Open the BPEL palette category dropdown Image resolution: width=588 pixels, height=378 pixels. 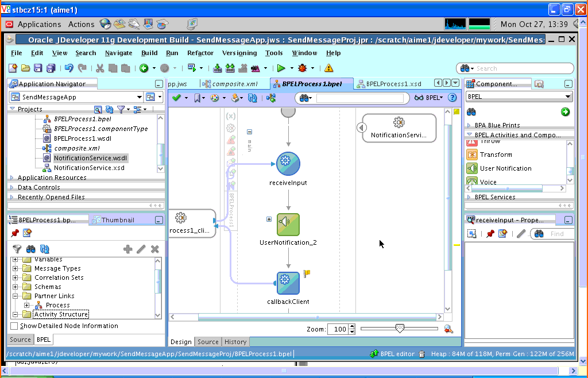point(568,97)
